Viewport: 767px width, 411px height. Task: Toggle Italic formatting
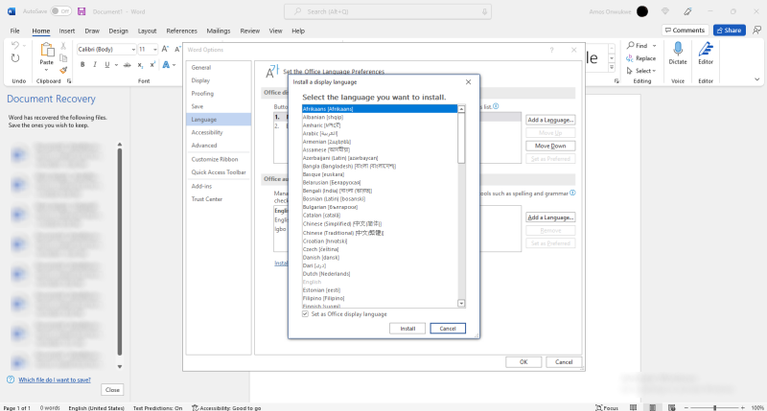[95, 65]
